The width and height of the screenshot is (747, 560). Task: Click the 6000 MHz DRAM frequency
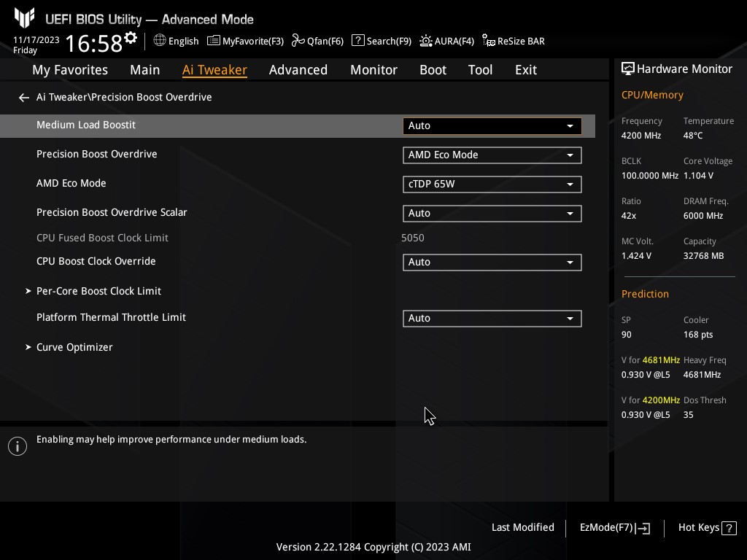click(703, 216)
